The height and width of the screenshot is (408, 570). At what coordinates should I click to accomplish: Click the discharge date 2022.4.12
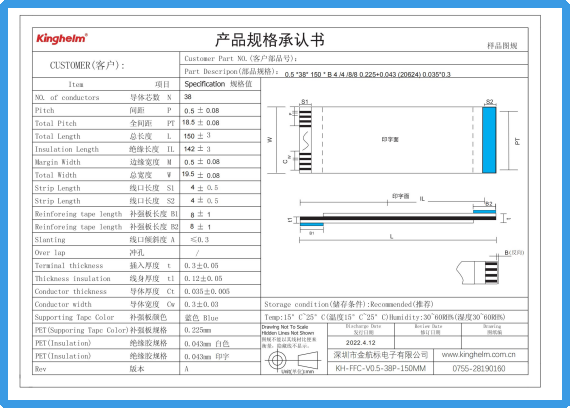pos(360,343)
